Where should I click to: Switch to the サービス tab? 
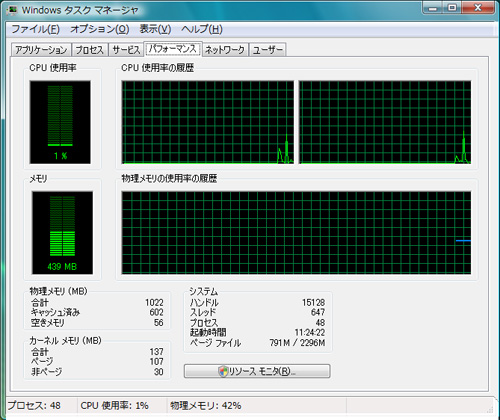coord(126,50)
